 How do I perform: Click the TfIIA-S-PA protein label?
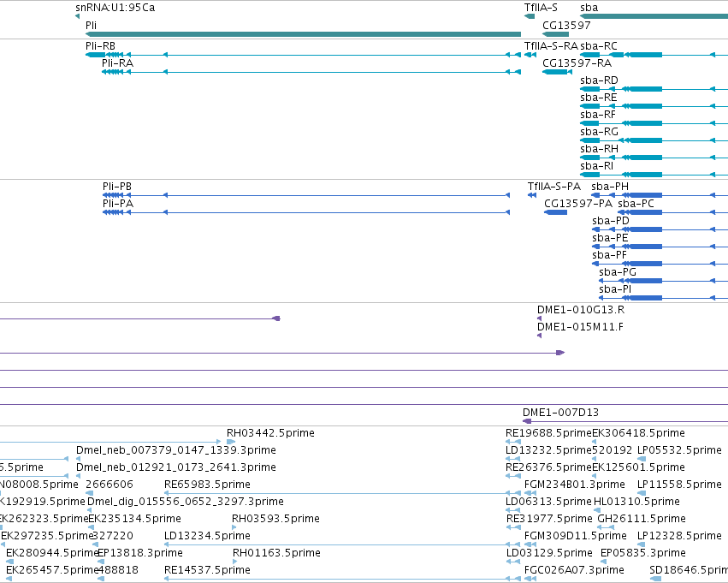[554, 187]
